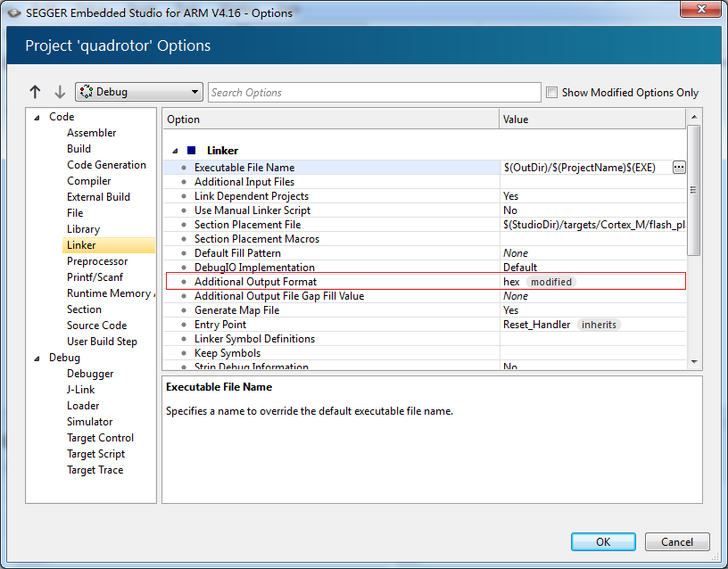Select Executable File Name option row

pyautogui.click(x=425, y=167)
